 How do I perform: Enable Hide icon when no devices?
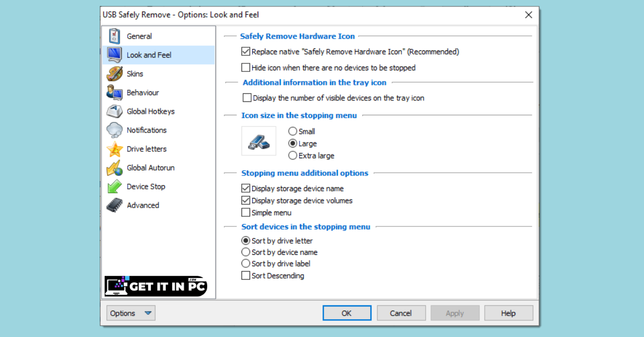point(246,68)
